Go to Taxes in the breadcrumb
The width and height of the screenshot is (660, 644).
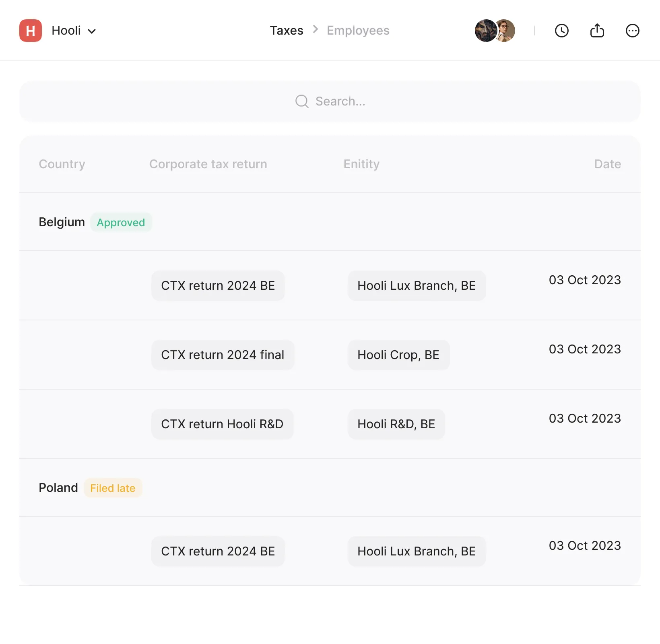tap(286, 31)
